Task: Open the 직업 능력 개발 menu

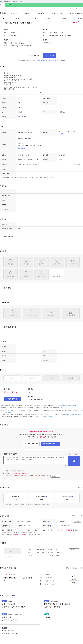Action: pos(57,13)
